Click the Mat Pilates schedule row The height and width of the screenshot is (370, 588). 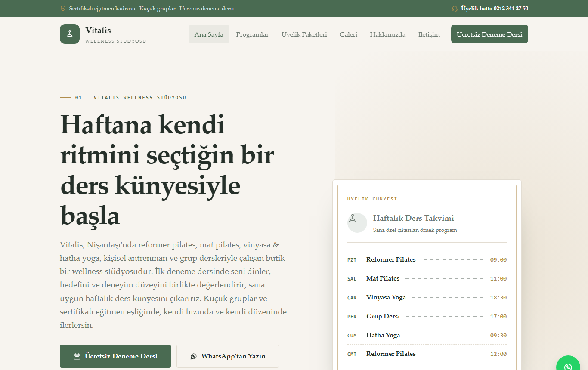click(x=427, y=278)
